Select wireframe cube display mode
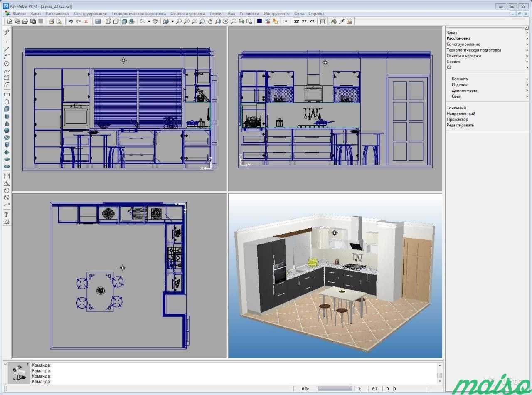 coord(108,21)
